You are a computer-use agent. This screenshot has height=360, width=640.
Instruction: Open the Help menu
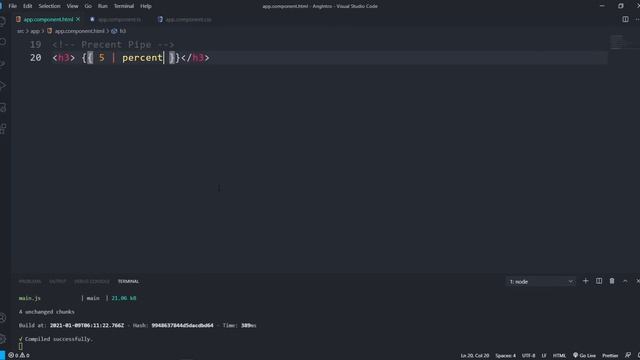point(146,6)
